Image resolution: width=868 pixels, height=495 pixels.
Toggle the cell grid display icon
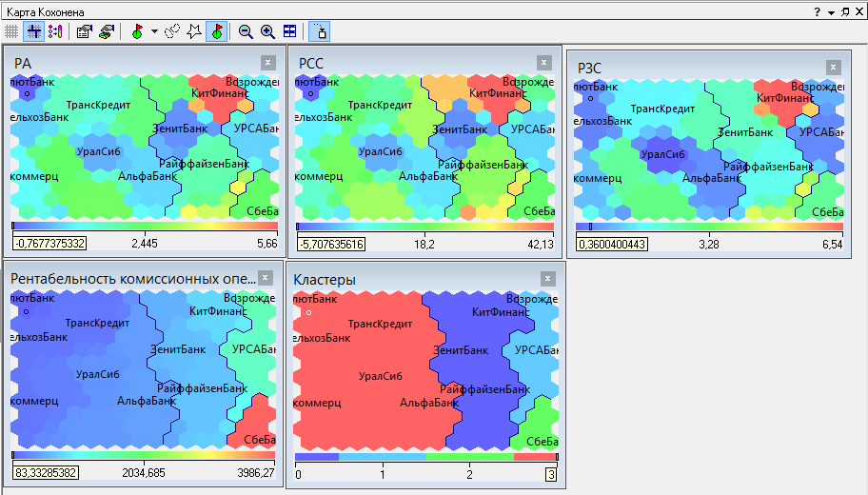coord(11,31)
